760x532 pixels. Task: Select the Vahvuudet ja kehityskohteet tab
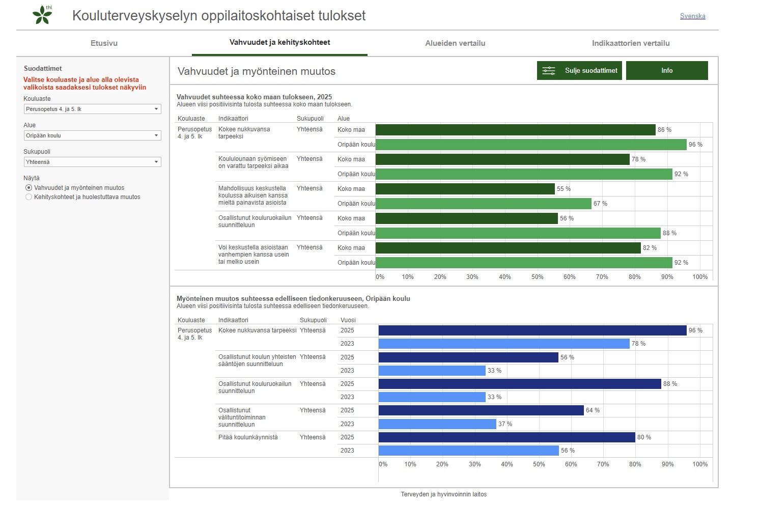[279, 43]
